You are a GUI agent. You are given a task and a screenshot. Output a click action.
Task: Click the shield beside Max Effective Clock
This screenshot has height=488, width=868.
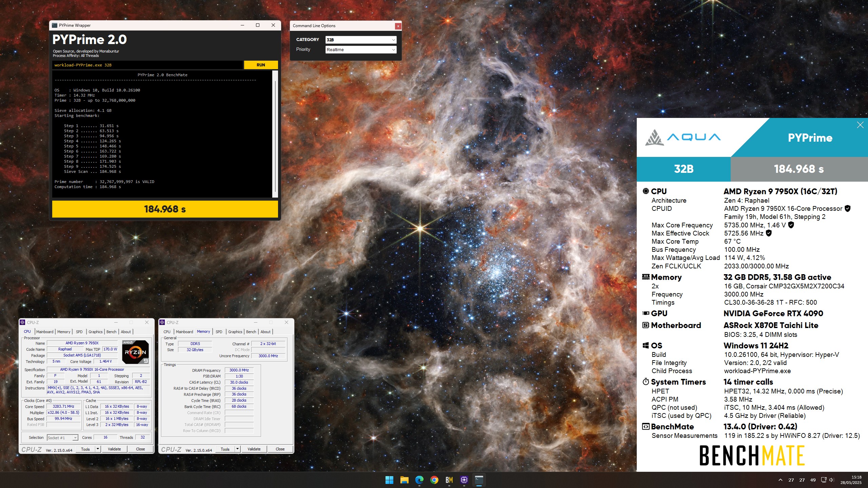(x=769, y=233)
